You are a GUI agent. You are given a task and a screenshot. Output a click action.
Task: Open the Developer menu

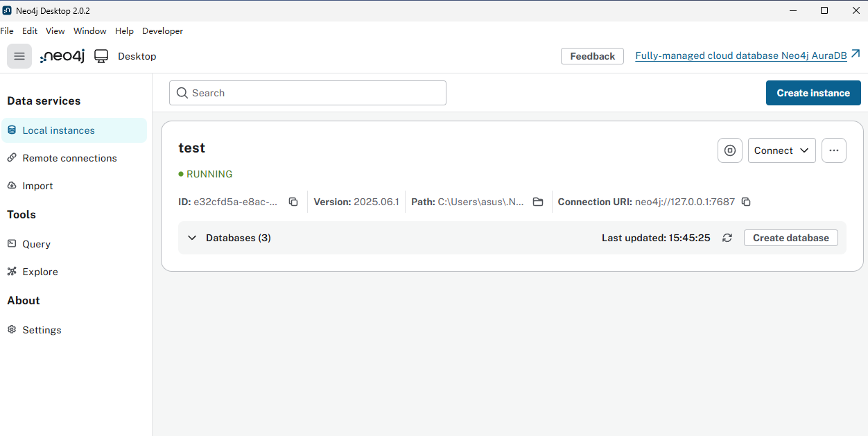pyautogui.click(x=162, y=31)
